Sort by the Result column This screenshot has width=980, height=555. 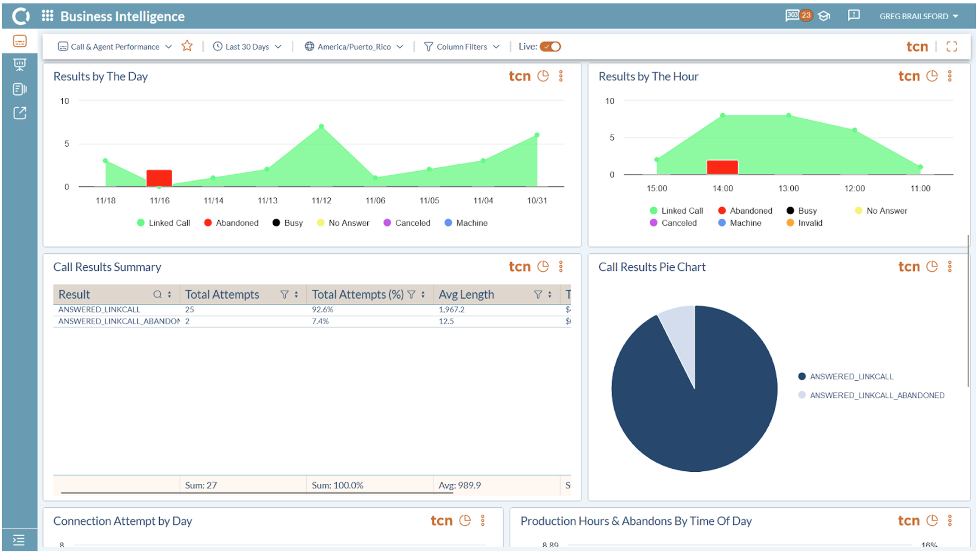[x=170, y=294]
